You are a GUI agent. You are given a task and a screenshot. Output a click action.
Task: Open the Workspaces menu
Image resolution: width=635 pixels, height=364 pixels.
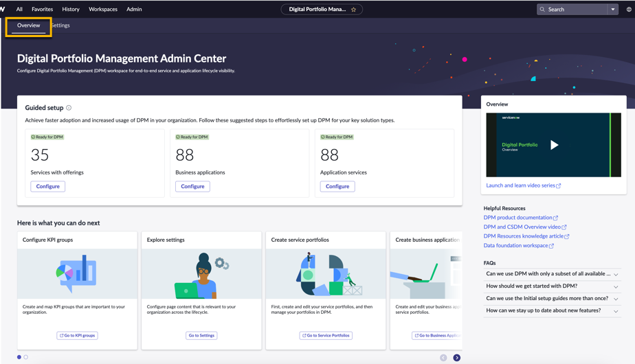103,9
